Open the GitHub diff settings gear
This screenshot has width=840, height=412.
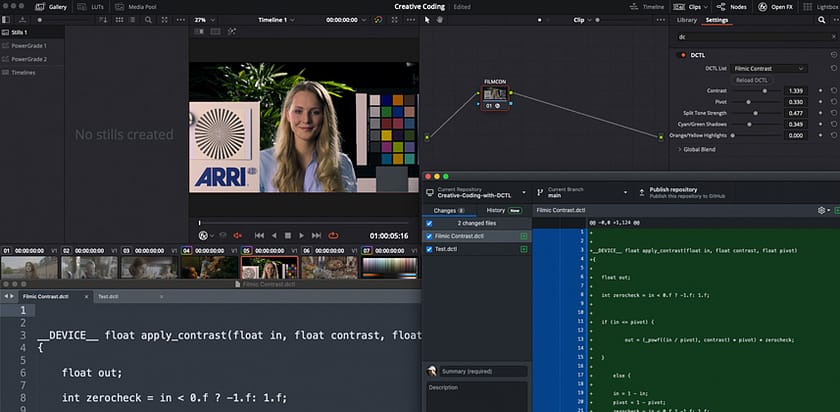coord(823,211)
